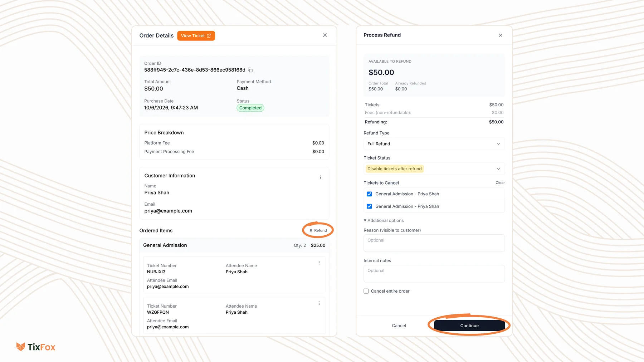Viewport: 644px width, 362px height.
Task: Clear the Tickets to Cancel selection
Action: (x=500, y=183)
